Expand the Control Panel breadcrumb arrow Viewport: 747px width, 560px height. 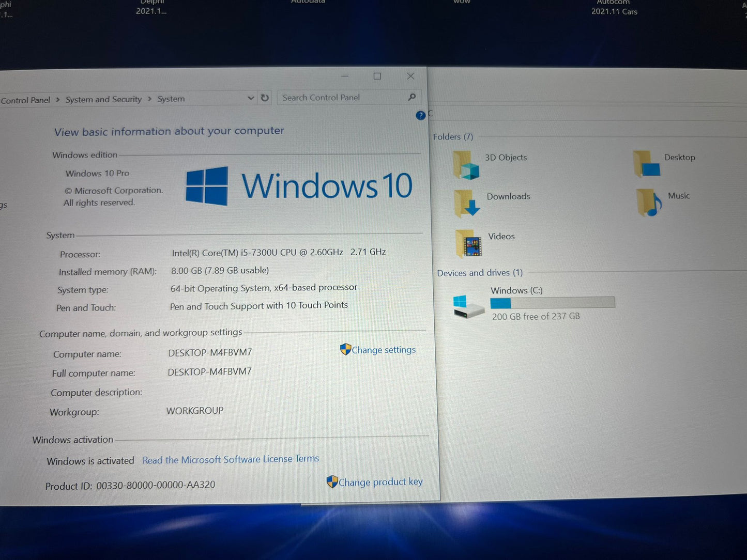tap(57, 100)
